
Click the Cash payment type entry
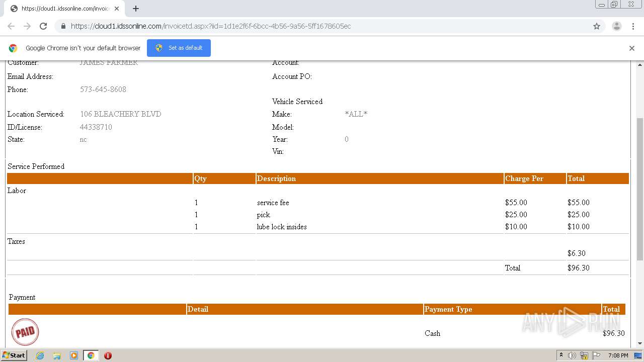point(433,333)
